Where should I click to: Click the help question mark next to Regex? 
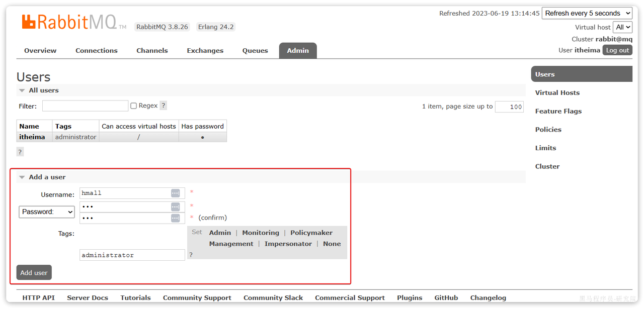pyautogui.click(x=164, y=106)
